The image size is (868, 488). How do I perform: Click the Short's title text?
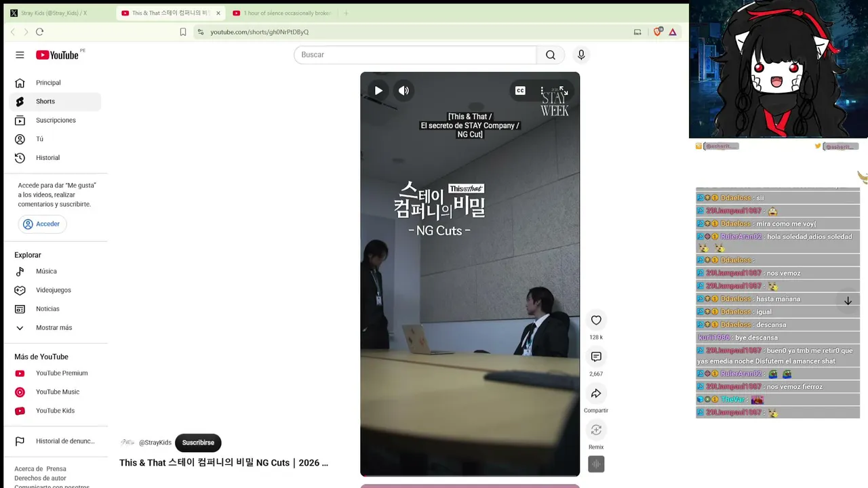coord(224,463)
